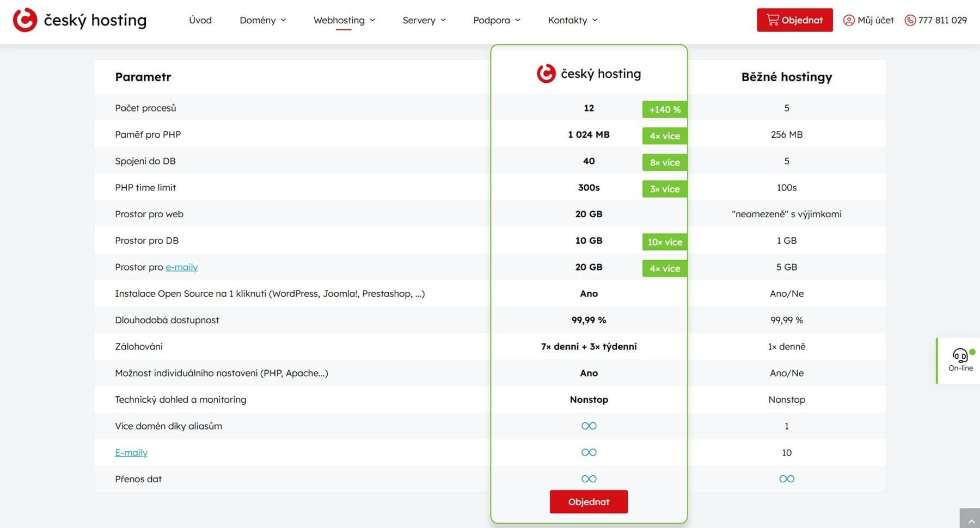
Task: Click the Možnost individuálního nastavení row label
Action: (x=222, y=373)
